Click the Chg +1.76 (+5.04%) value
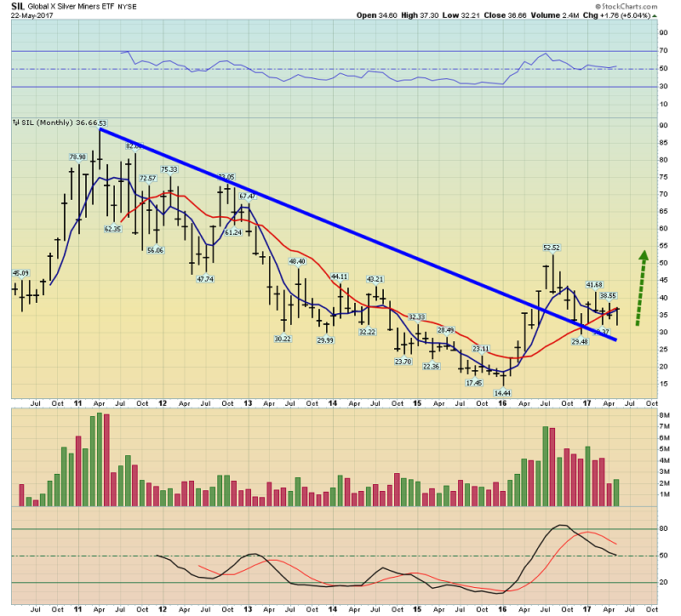 pos(616,15)
